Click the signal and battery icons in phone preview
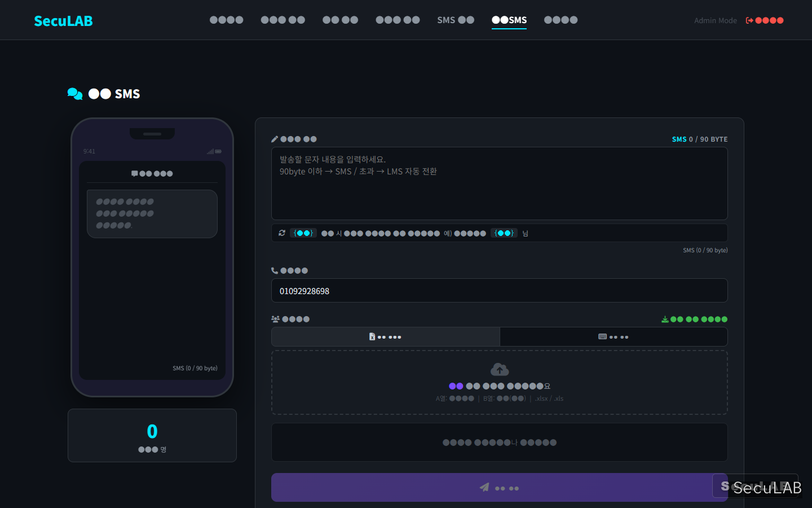This screenshot has height=508, width=812. (214, 151)
